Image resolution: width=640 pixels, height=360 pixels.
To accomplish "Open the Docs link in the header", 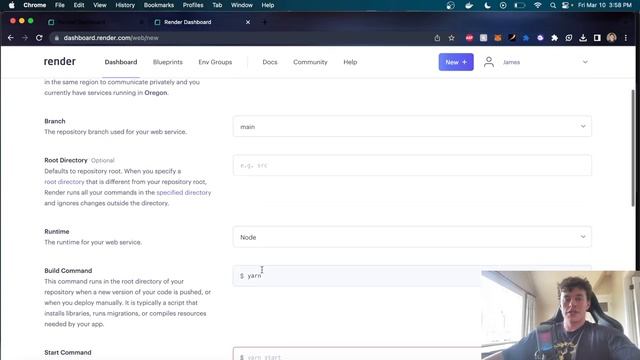I will pyautogui.click(x=270, y=62).
